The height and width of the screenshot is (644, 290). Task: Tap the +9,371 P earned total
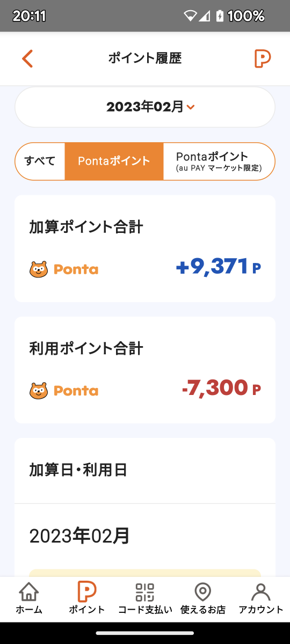coord(218,267)
